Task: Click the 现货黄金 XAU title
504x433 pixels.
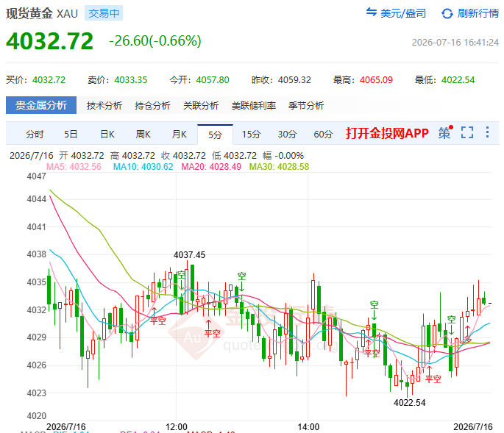Action: [x=42, y=13]
